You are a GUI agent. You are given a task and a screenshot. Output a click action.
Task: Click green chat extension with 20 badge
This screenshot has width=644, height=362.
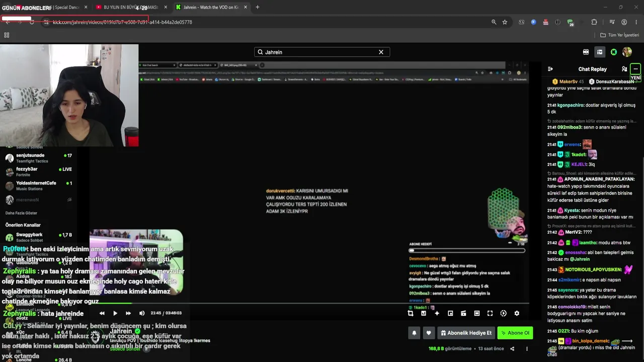coord(570,22)
